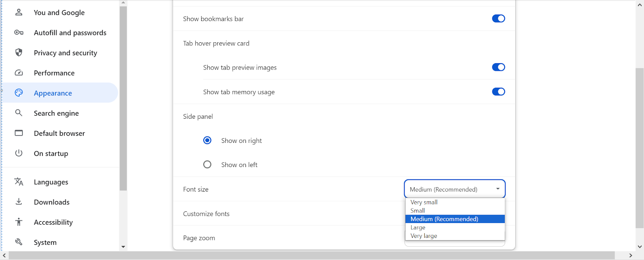Click the You and Google person icon
This screenshot has width=644, height=260.
[19, 12]
